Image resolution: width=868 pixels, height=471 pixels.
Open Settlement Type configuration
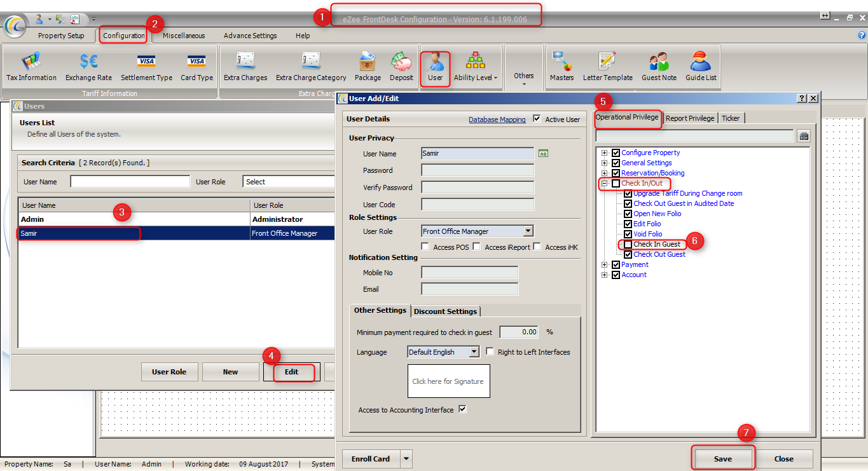tap(146, 67)
